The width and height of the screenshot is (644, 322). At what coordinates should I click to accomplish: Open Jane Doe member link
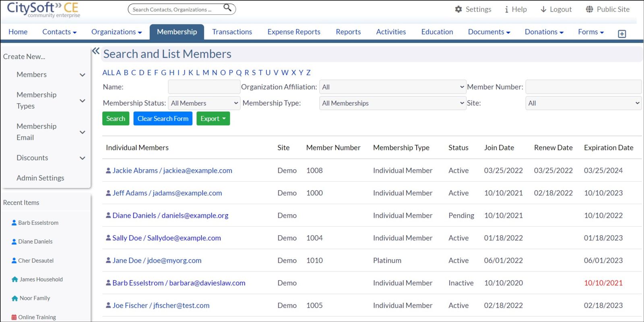157,260
